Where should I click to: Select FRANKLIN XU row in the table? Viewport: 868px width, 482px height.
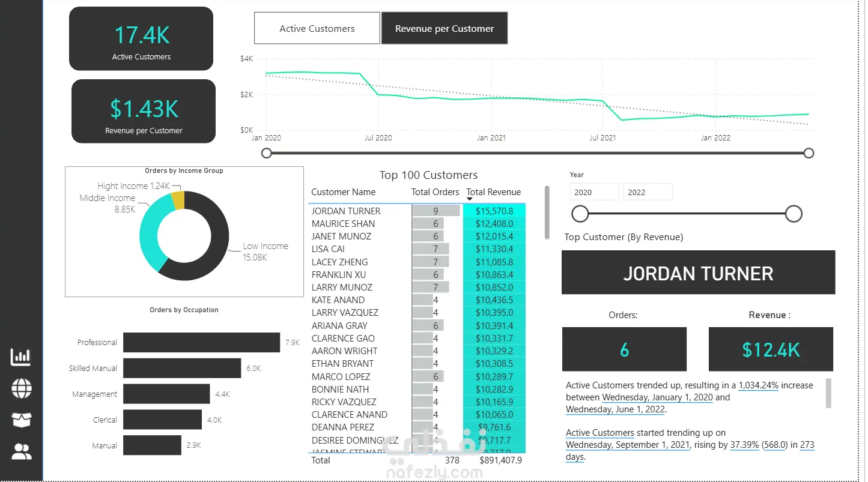click(x=417, y=274)
